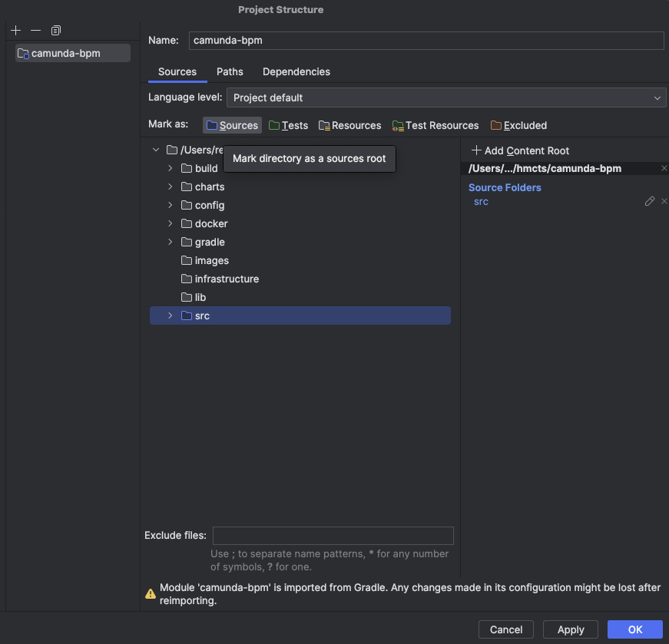The height and width of the screenshot is (644, 669).
Task: Switch to the Paths tab
Action: (230, 71)
